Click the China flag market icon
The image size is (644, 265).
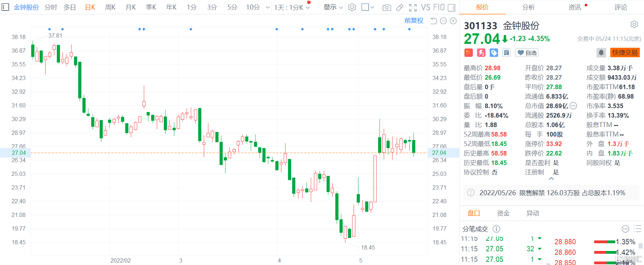pos(469,53)
